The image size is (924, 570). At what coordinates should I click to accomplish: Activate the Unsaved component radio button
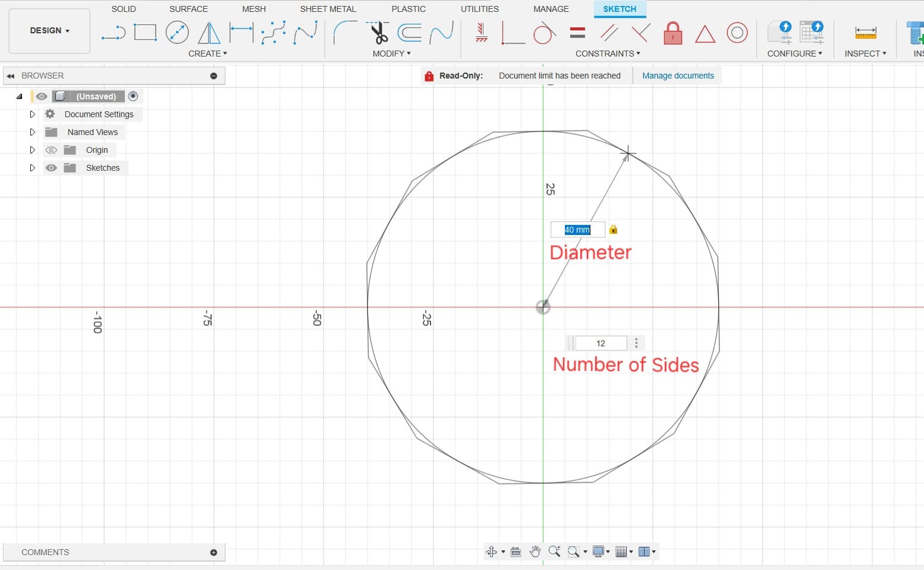133,96
